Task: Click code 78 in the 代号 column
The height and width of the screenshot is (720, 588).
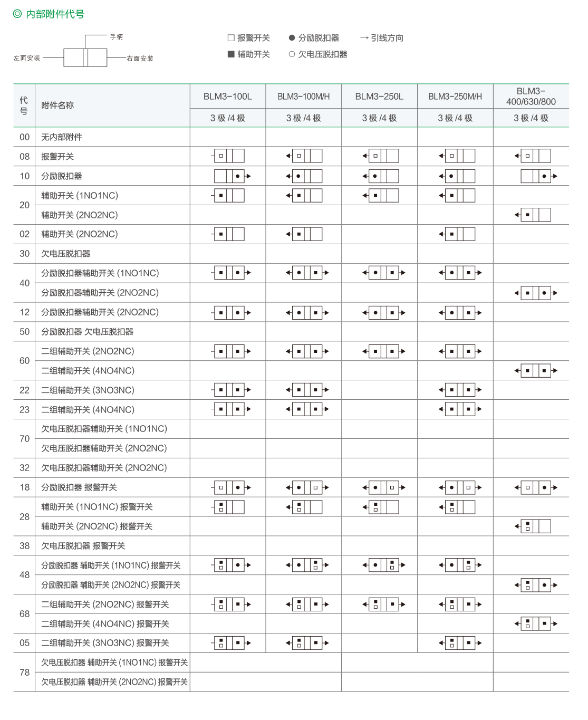Action: tap(24, 673)
